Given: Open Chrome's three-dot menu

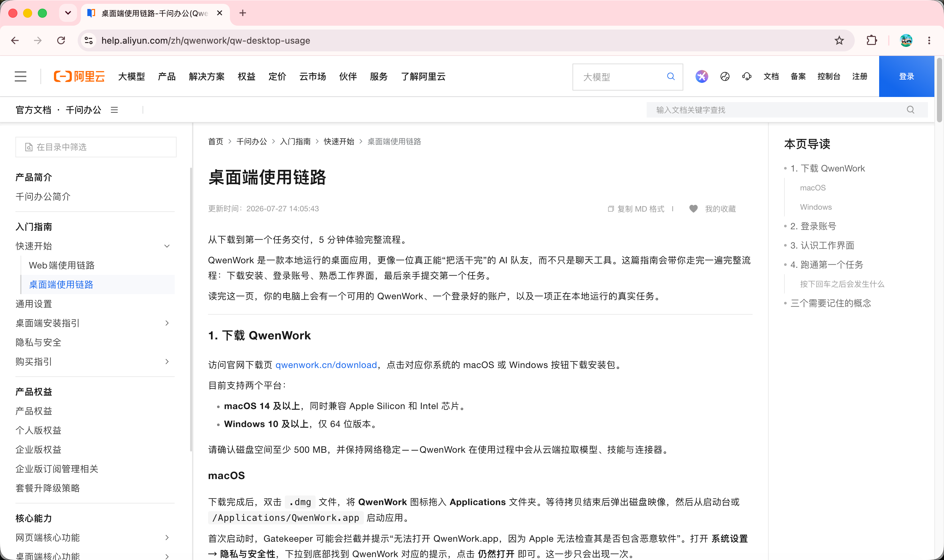Looking at the screenshot, I should coord(929,40).
